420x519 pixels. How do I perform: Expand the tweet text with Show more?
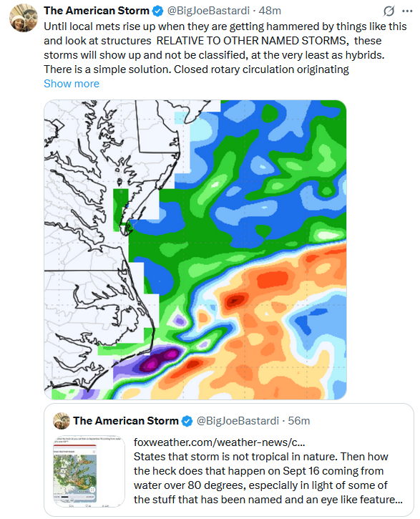click(x=72, y=84)
